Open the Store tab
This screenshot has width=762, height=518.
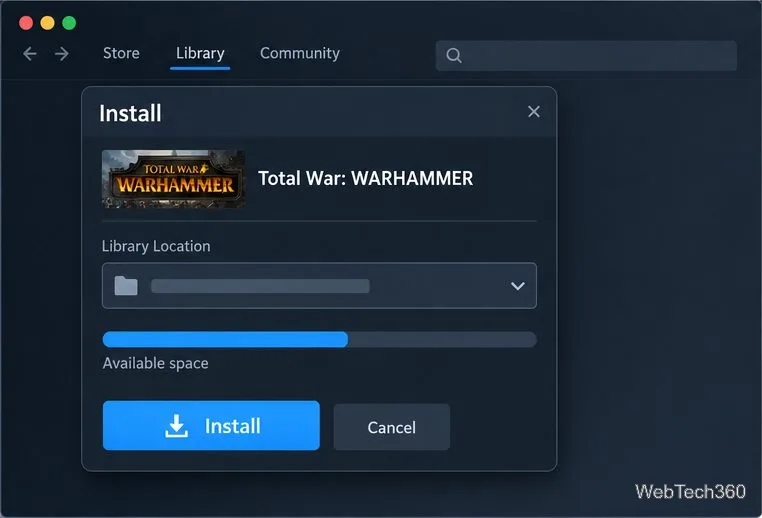[x=121, y=53]
